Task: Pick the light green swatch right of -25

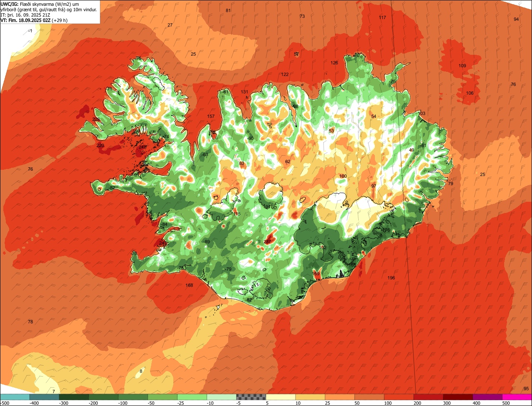Action: tap(192, 397)
